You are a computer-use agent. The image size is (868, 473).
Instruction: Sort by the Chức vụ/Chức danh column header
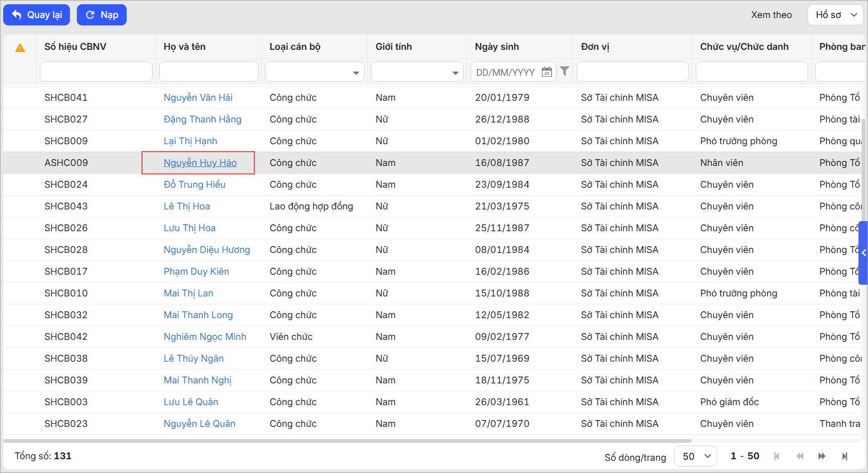click(744, 47)
